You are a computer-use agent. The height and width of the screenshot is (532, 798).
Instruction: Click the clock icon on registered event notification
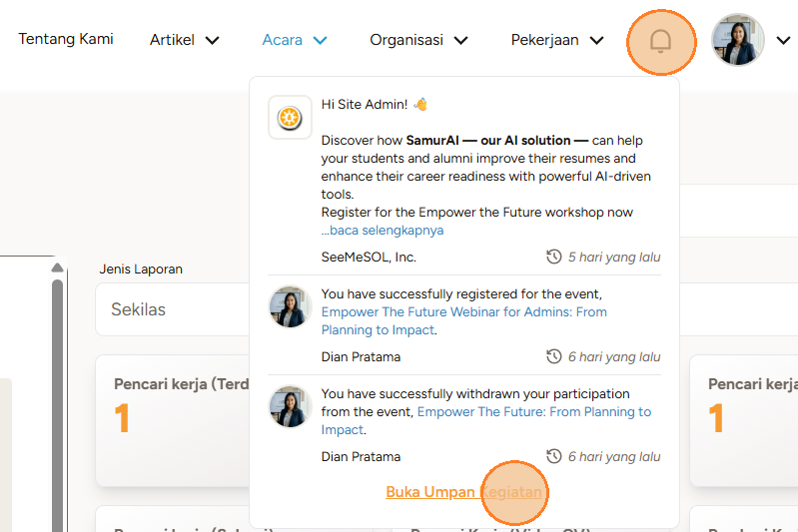pos(554,357)
